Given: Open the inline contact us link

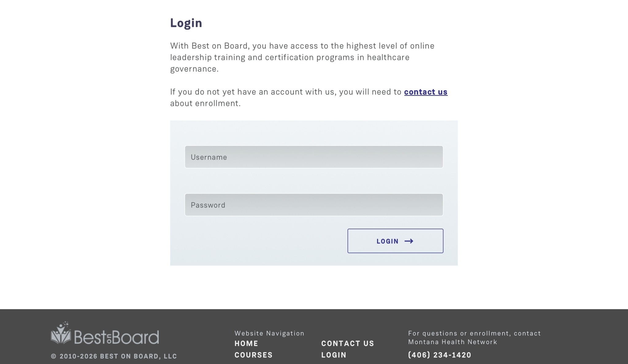Looking at the screenshot, I should [x=426, y=92].
